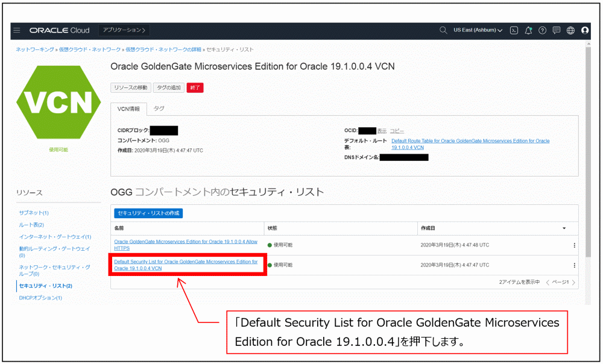603x364 pixels.
Task: Open the hamburger navigation menu
Action: pos(16,30)
